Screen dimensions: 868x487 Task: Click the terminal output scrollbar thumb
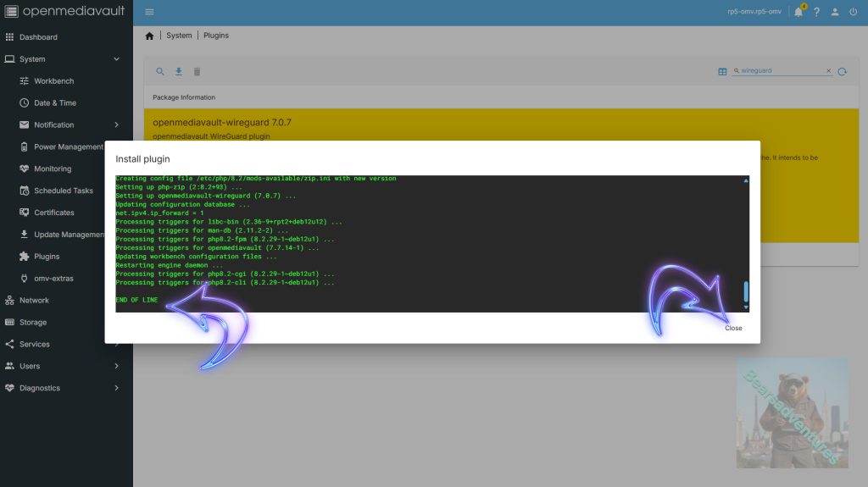coord(746,291)
